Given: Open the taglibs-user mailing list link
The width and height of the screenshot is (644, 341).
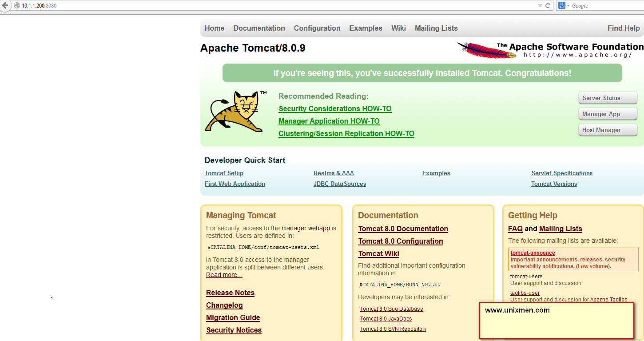Looking at the screenshot, I should 525,293.
